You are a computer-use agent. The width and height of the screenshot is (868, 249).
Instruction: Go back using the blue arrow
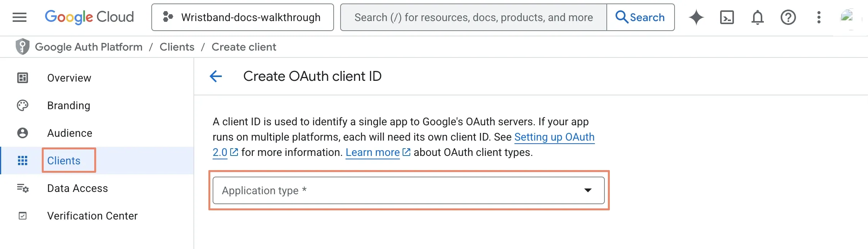(216, 76)
